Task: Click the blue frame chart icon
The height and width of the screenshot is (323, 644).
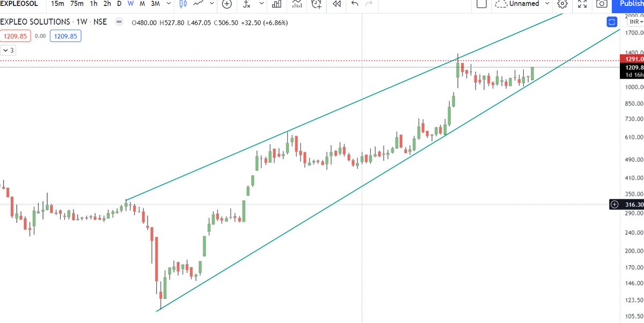Action: pos(612,22)
